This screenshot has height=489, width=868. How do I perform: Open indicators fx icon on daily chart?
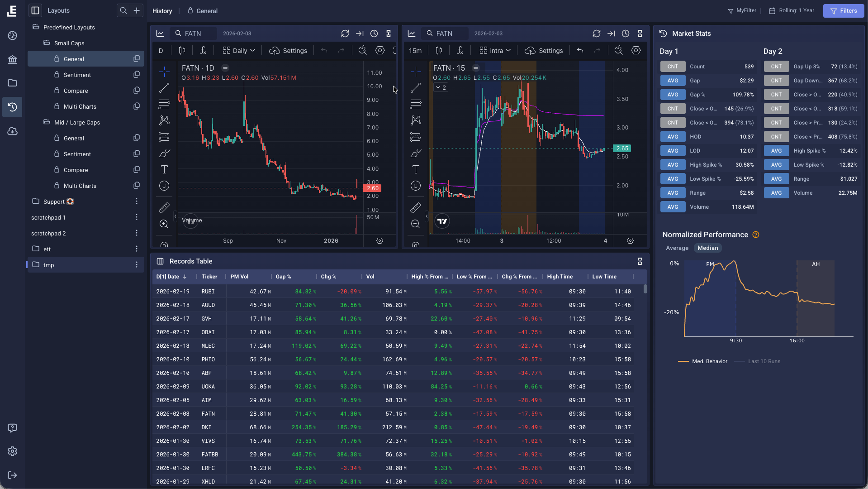[203, 51]
